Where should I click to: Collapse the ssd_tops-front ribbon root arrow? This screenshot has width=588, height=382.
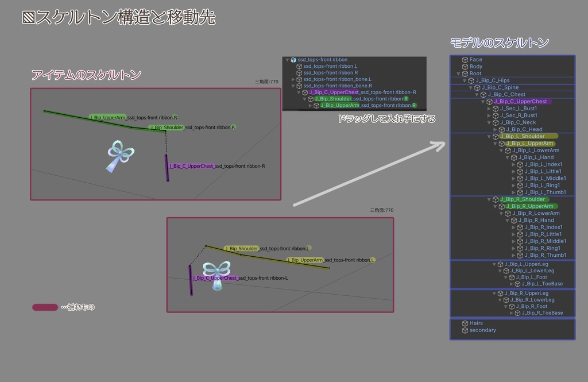[x=288, y=60]
